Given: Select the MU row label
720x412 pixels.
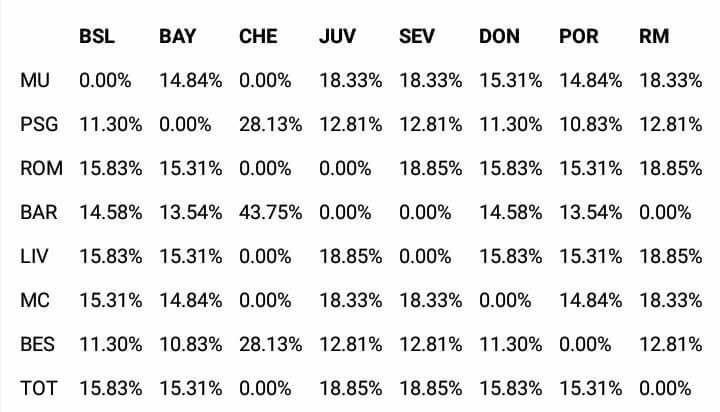Looking at the screenshot, I should pyautogui.click(x=35, y=80).
